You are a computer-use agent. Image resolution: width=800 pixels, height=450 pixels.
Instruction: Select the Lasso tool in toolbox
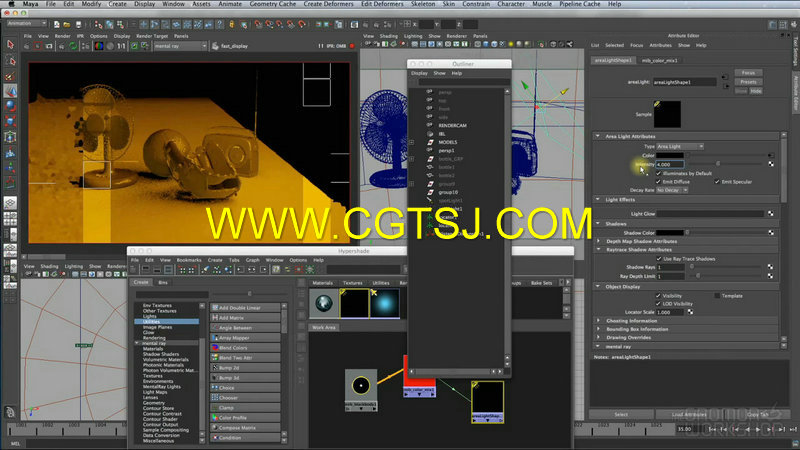tap(10, 61)
